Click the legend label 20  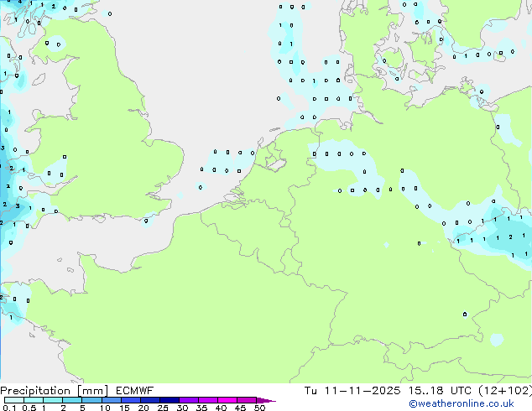[x=143, y=408]
